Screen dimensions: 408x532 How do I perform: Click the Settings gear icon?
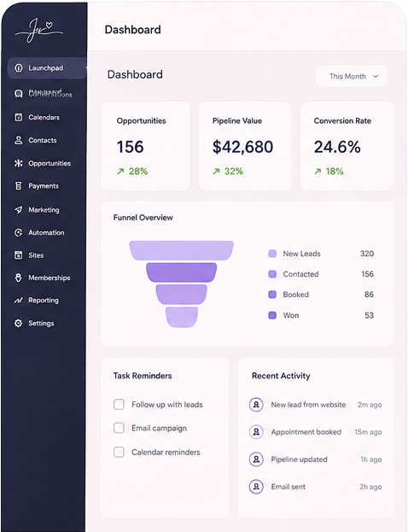click(18, 323)
